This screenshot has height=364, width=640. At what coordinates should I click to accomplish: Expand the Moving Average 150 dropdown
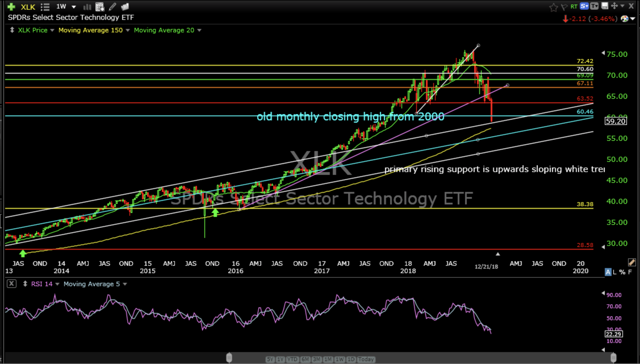pos(127,30)
